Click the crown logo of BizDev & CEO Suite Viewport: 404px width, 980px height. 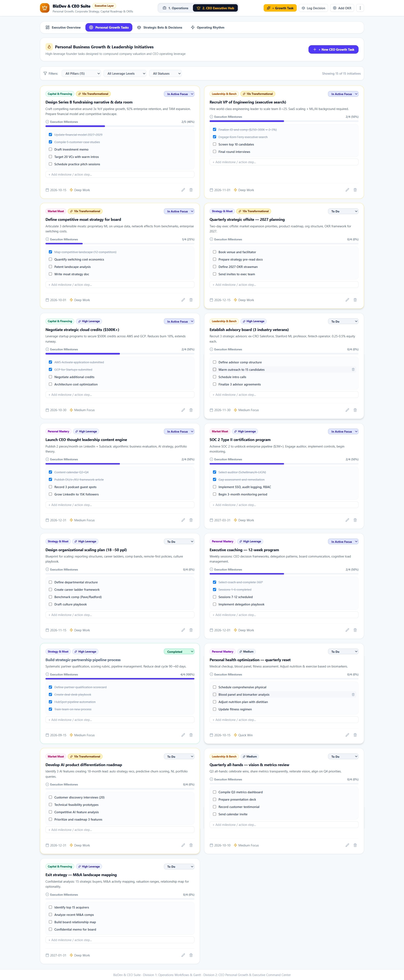[45, 8]
